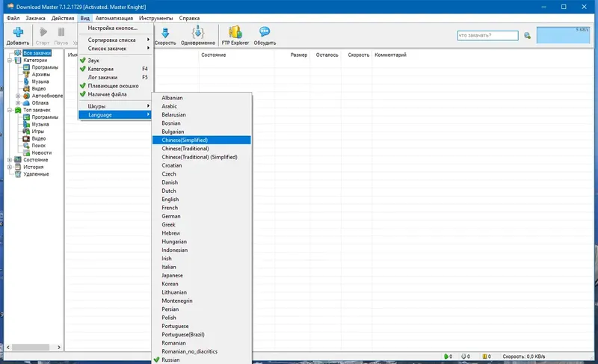This screenshot has height=364, width=598.
Task: Open the Справка menu
Action: point(189,18)
